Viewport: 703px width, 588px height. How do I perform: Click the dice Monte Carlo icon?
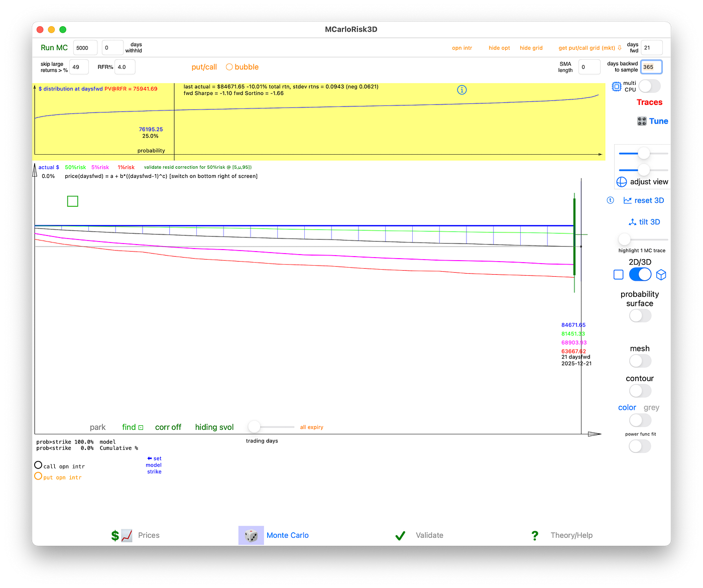coord(251,536)
